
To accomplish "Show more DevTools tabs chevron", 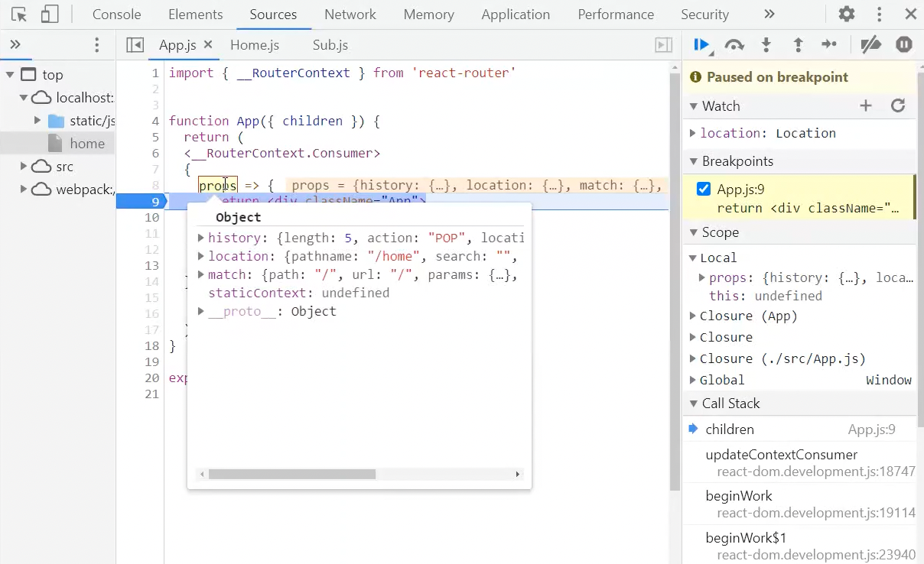I will [x=769, y=15].
